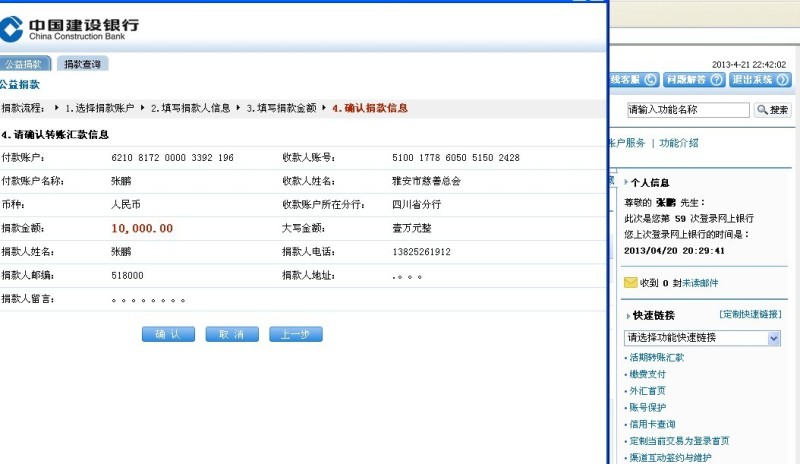Click the magnifier 搜索 search button
The height and width of the screenshot is (464, 800).
click(x=773, y=110)
